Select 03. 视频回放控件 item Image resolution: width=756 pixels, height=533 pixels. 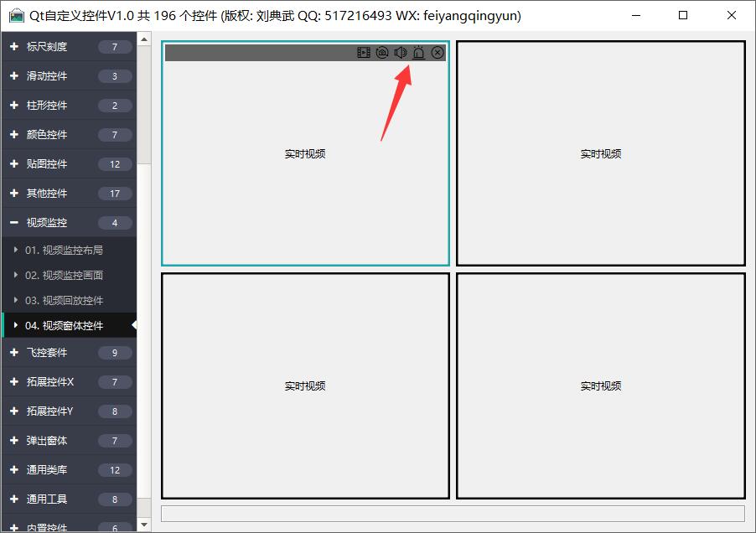tap(64, 301)
